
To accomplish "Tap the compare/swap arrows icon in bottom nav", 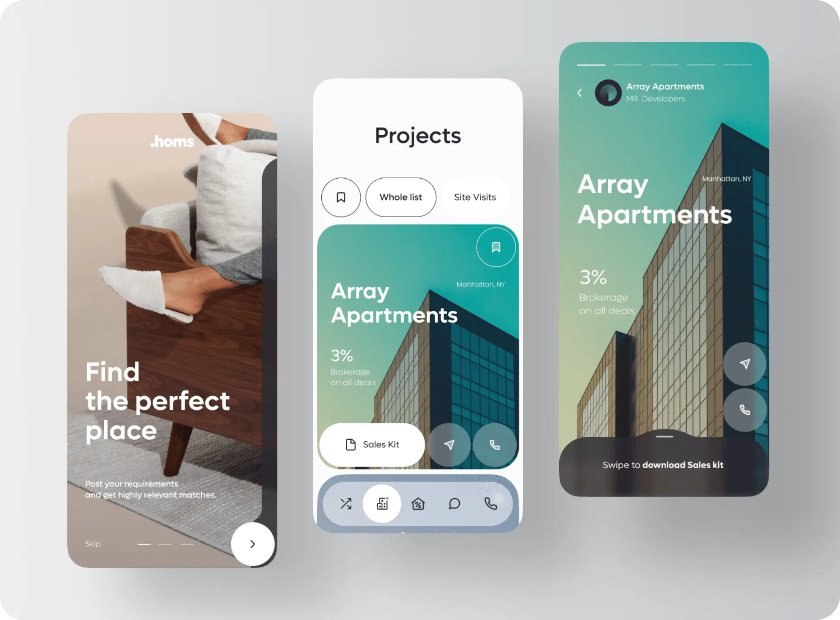I will click(346, 503).
